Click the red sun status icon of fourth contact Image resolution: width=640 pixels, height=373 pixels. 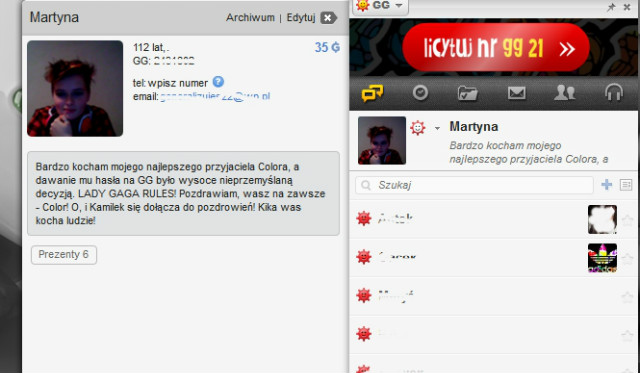[x=364, y=333]
